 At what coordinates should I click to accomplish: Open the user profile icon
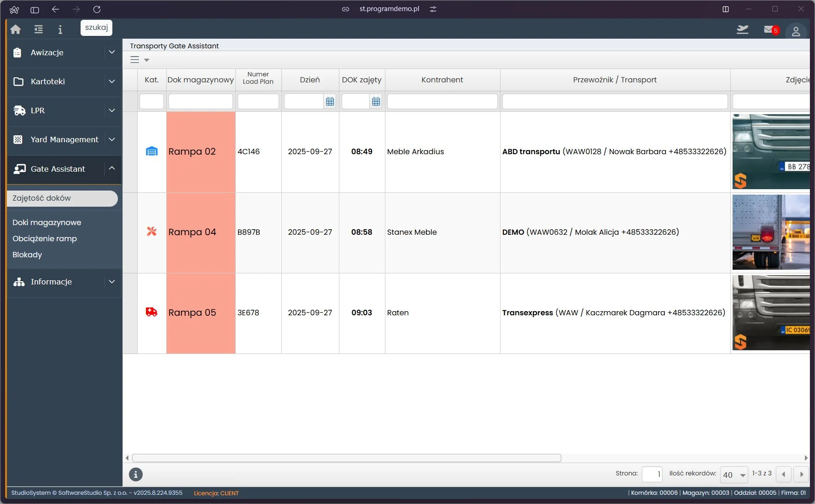coord(796,31)
